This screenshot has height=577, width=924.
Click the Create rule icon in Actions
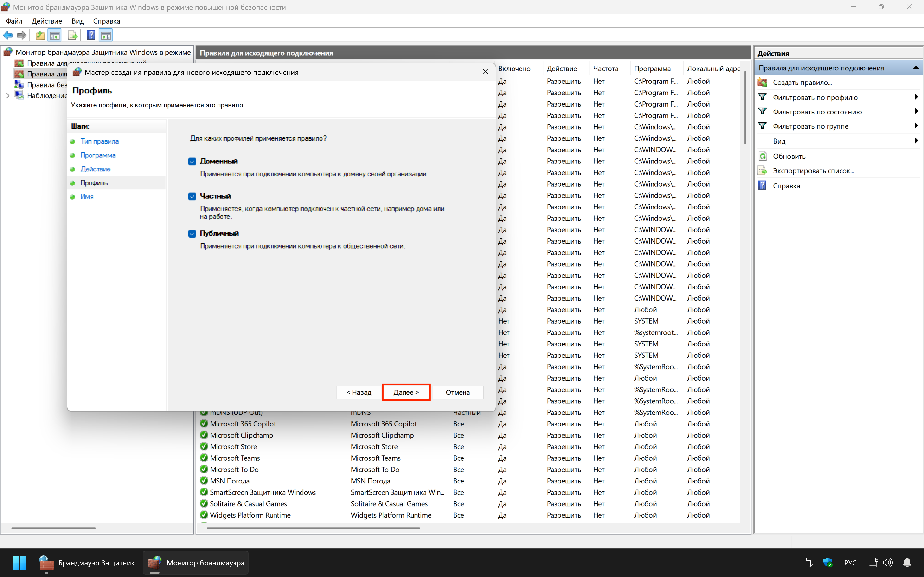[763, 82]
